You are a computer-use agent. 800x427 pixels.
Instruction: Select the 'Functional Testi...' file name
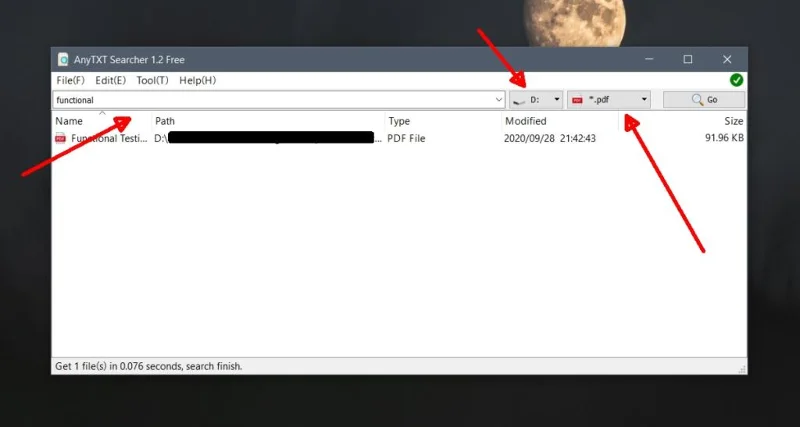(109, 138)
